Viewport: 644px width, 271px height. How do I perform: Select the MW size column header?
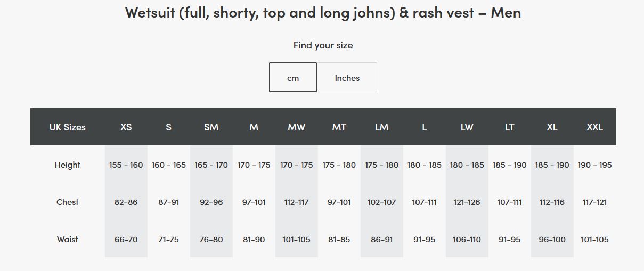point(296,127)
